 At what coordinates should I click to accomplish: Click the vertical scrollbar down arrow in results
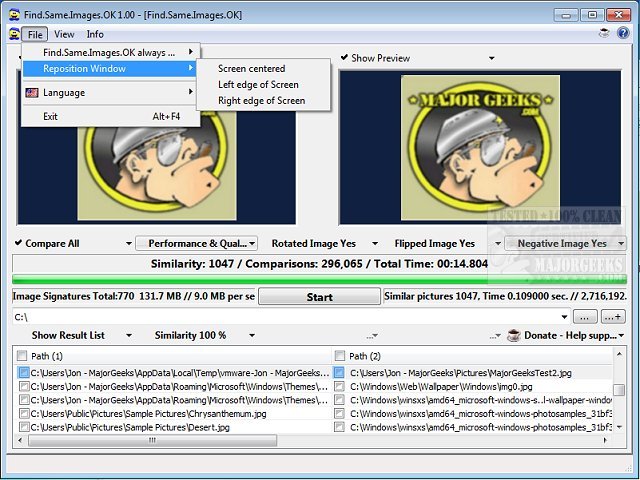(619, 427)
